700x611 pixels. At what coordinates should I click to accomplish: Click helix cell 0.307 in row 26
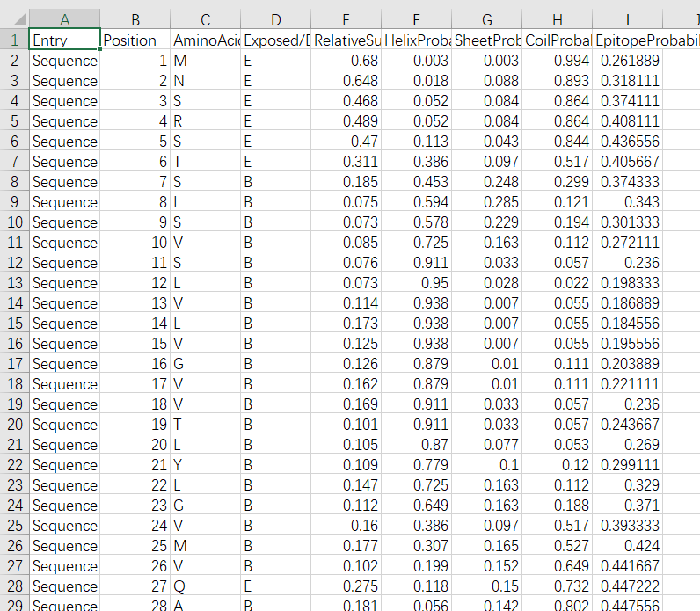[x=417, y=545]
